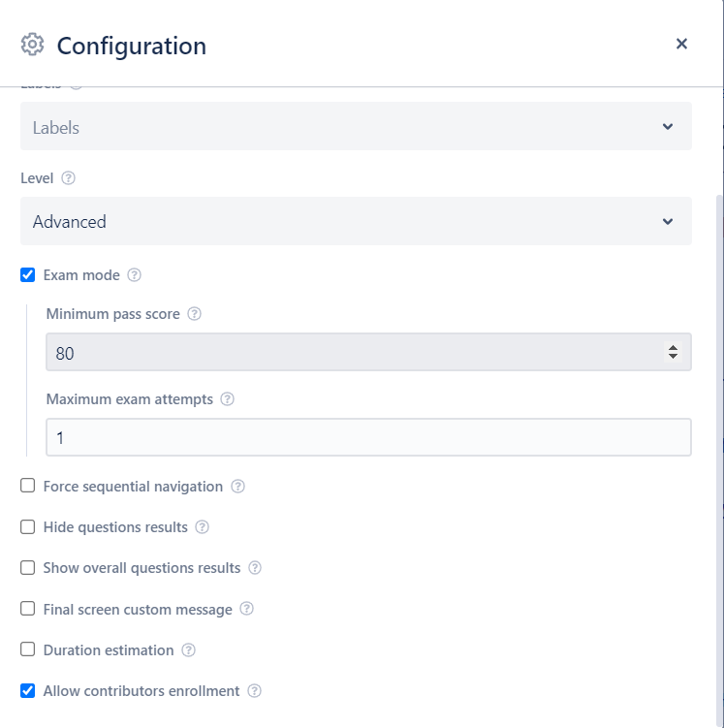Check the Hide questions results option
The width and height of the screenshot is (724, 728).
(x=28, y=527)
